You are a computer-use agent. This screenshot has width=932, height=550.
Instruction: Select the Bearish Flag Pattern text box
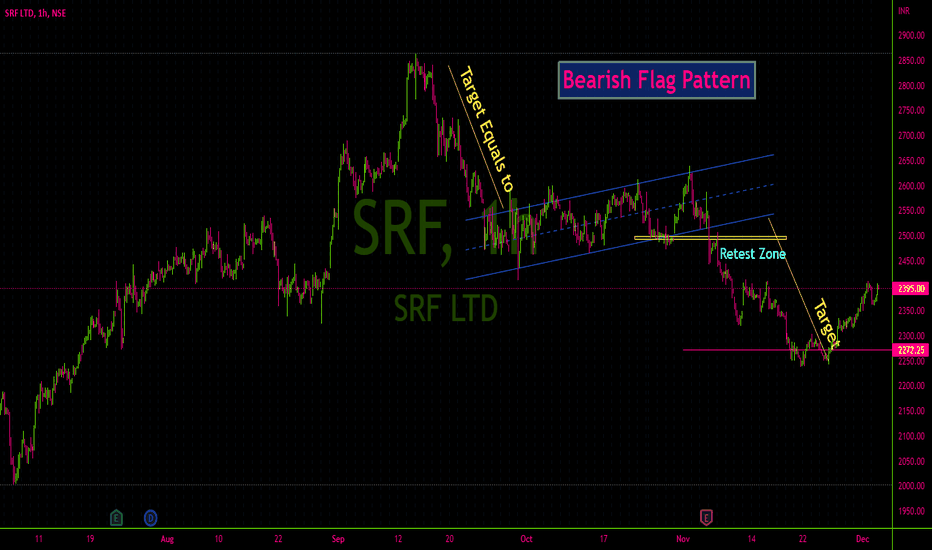[x=657, y=80]
